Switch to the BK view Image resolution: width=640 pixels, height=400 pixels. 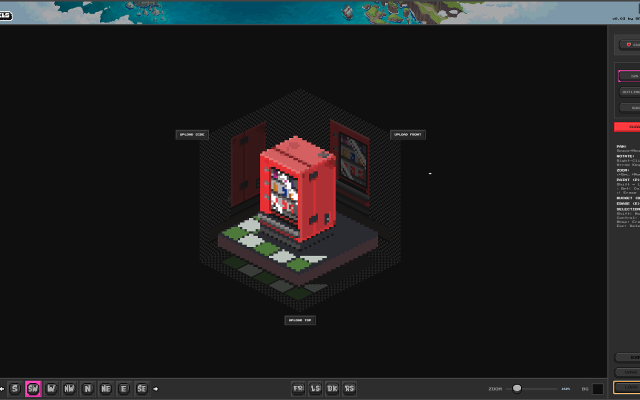(332, 389)
